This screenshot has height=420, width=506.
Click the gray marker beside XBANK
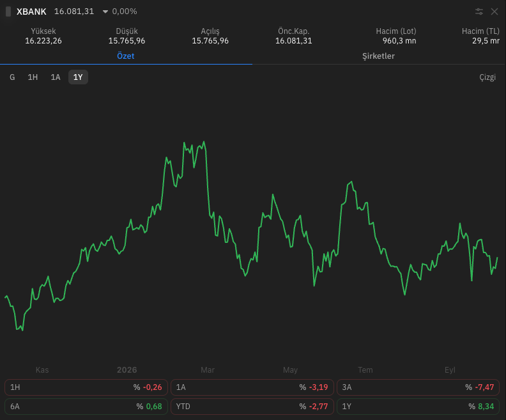pyautogui.click(x=8, y=12)
